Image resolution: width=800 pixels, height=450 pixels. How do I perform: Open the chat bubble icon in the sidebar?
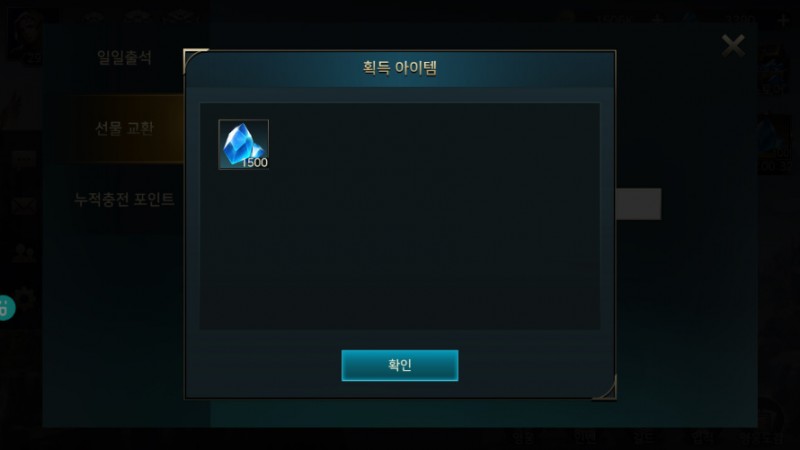pyautogui.click(x=23, y=160)
